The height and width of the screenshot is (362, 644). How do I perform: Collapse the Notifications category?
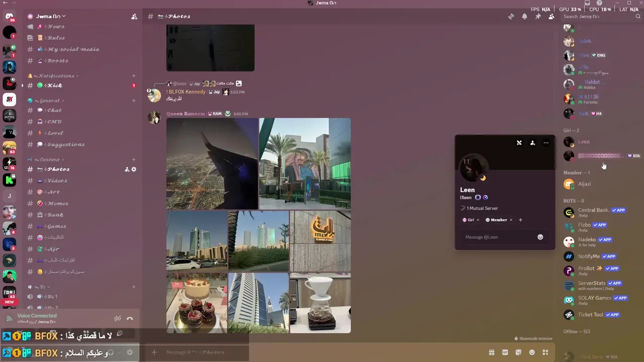56,76
